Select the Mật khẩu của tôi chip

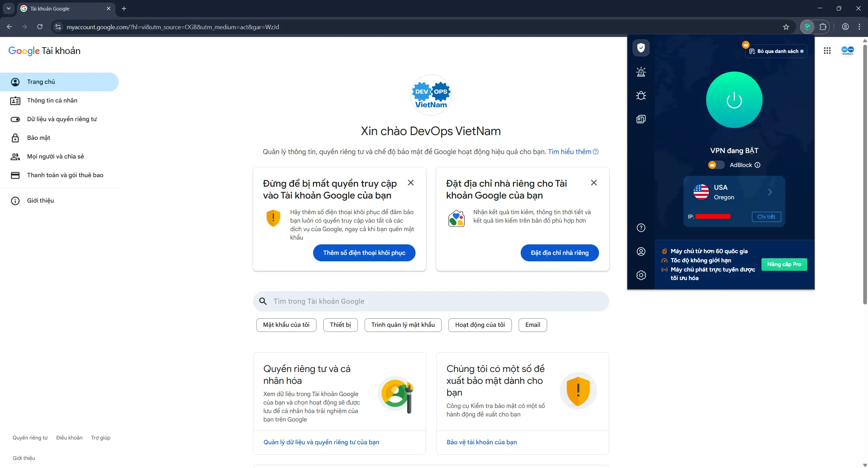click(286, 325)
